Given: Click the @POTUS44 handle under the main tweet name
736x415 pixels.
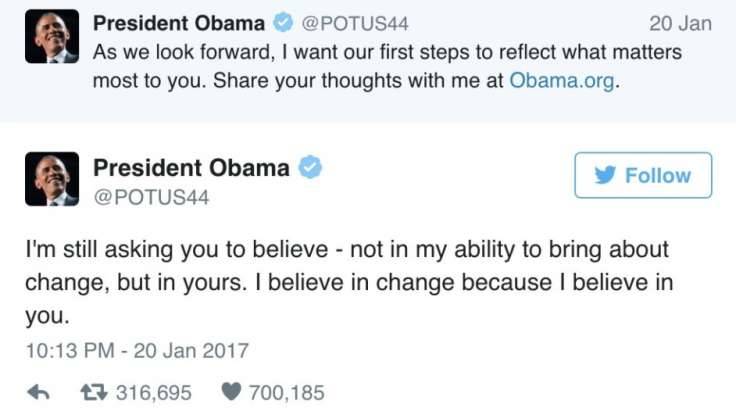Looking at the screenshot, I should coord(151,197).
